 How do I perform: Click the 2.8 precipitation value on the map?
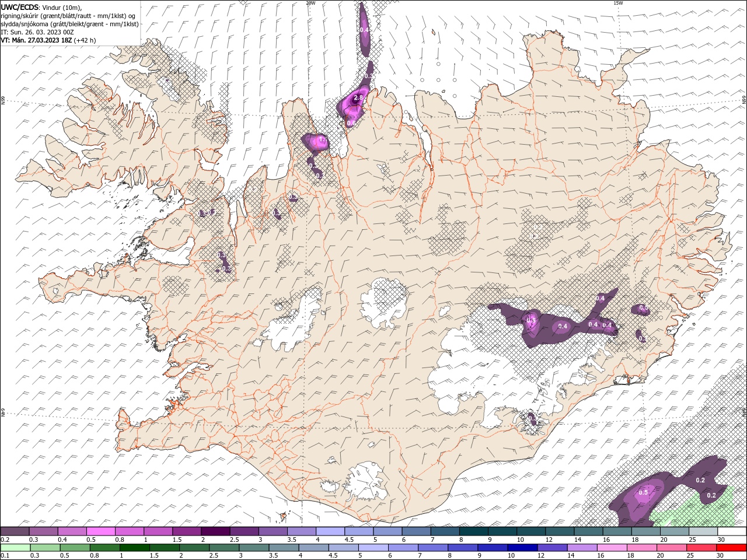[x=358, y=98]
